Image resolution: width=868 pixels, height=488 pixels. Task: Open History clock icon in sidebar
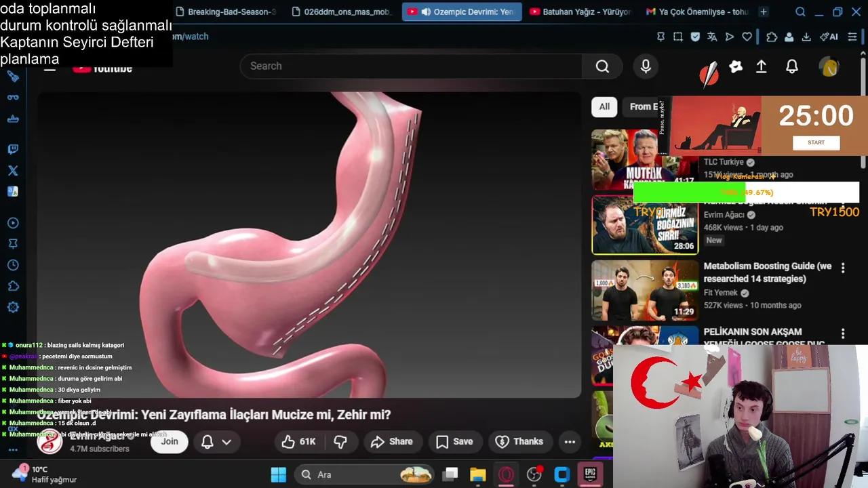point(13,265)
